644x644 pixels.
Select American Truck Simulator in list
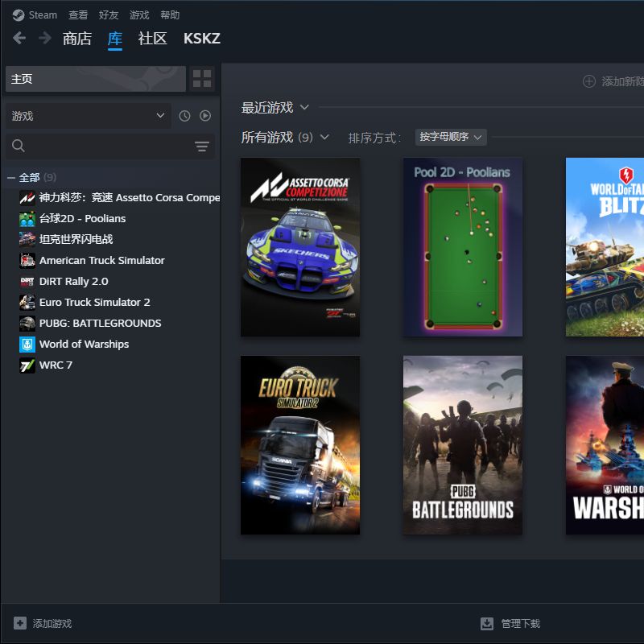pyautogui.click(x=102, y=260)
